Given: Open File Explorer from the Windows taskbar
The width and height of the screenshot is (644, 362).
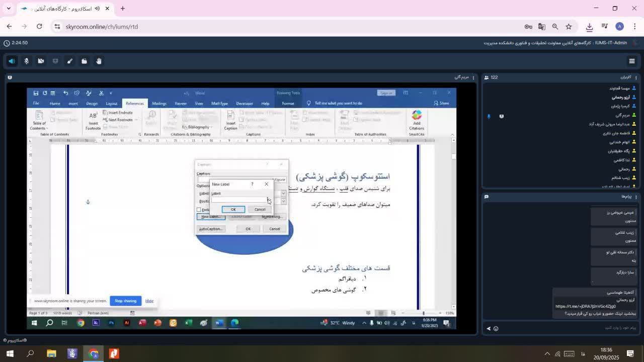Looking at the screenshot, I should (51, 353).
